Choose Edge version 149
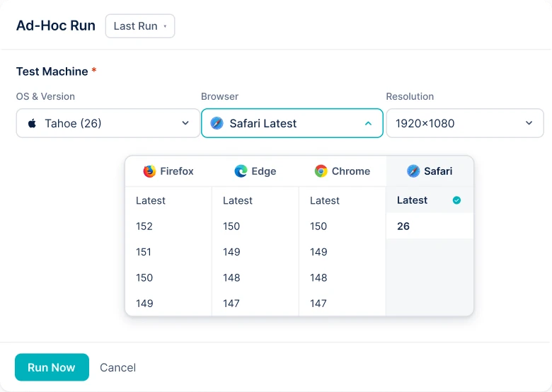Image resolution: width=552 pixels, height=392 pixels. 255,252
